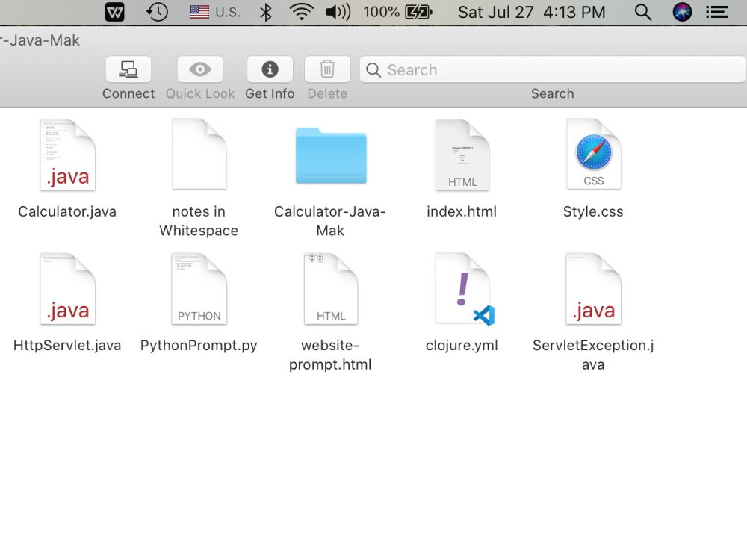Open the Bluetooth menu bar icon
The width and height of the screenshot is (747, 560).
[x=266, y=12]
